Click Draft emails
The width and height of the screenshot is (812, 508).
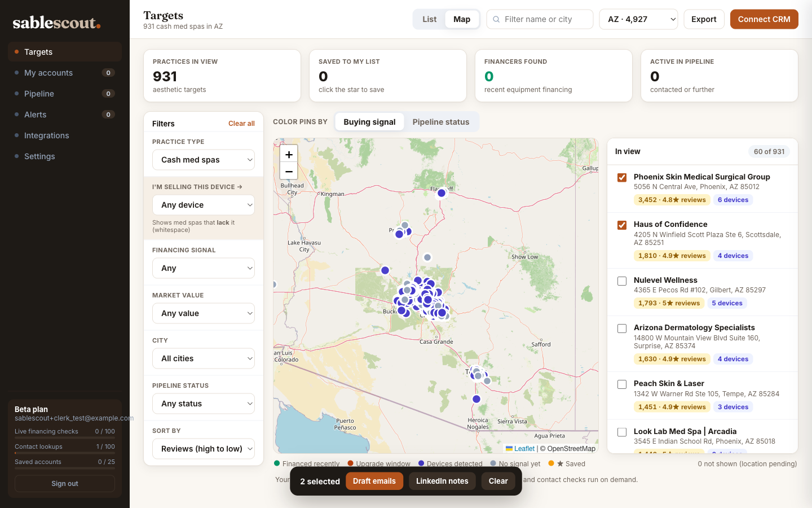[x=374, y=481]
